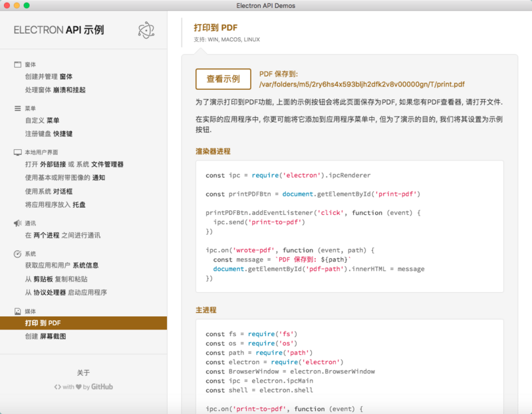Select 获取应用和用户 系统信息
Viewport: 532px width, 414px height.
pyautogui.click(x=62, y=266)
